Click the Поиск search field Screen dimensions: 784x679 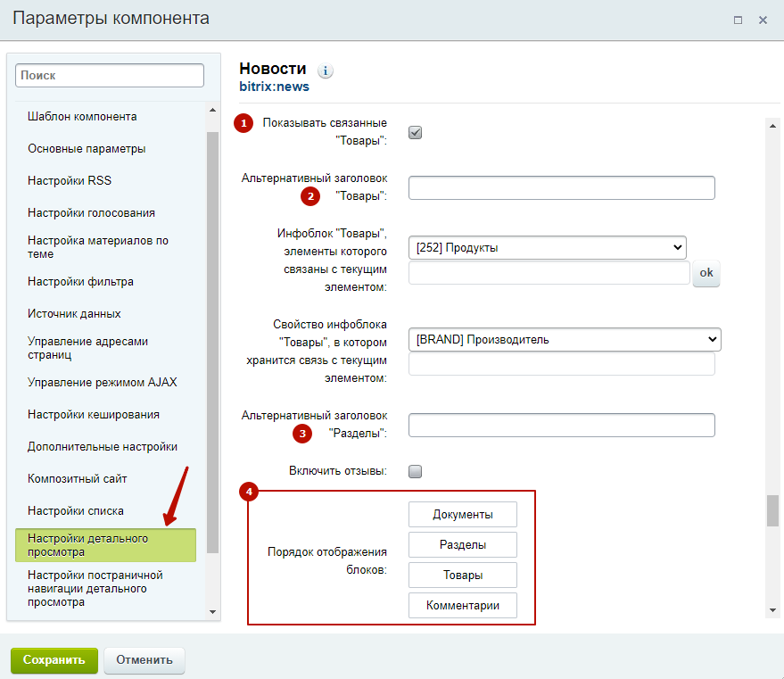[x=110, y=75]
